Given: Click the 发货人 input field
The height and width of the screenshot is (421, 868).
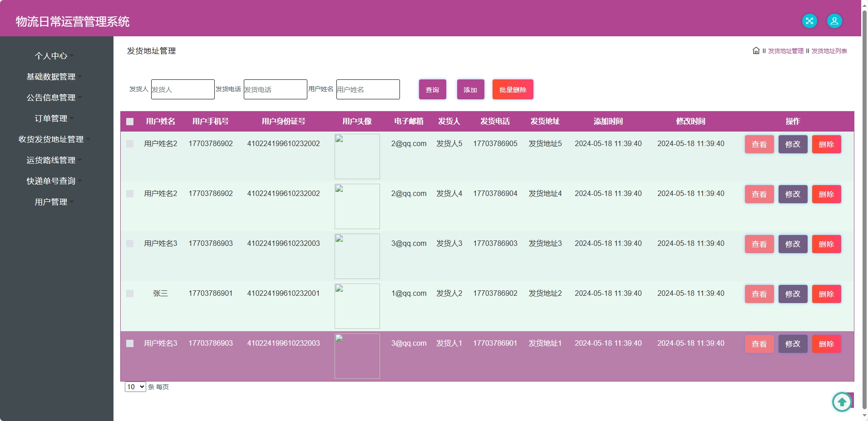Looking at the screenshot, I should point(182,89).
